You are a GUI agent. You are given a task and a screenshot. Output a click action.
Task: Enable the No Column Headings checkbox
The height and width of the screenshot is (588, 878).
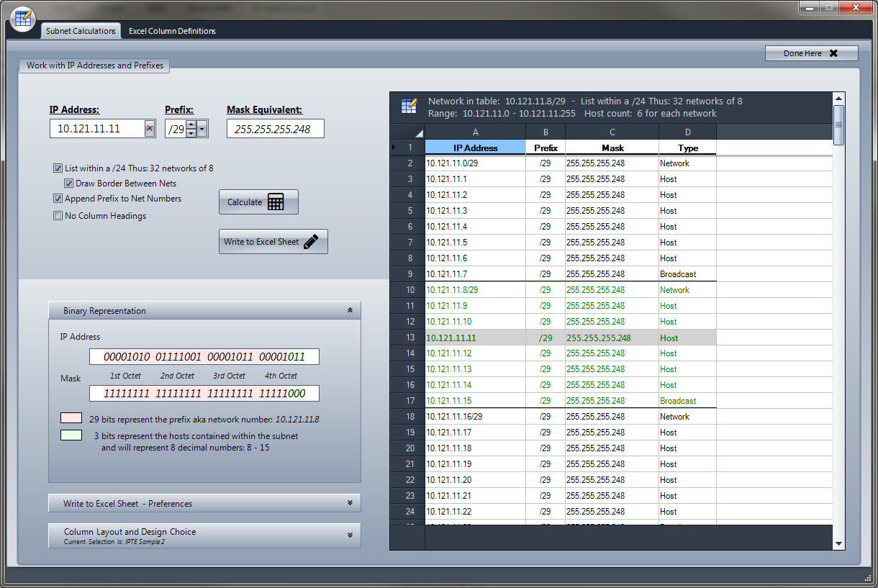pos(58,216)
